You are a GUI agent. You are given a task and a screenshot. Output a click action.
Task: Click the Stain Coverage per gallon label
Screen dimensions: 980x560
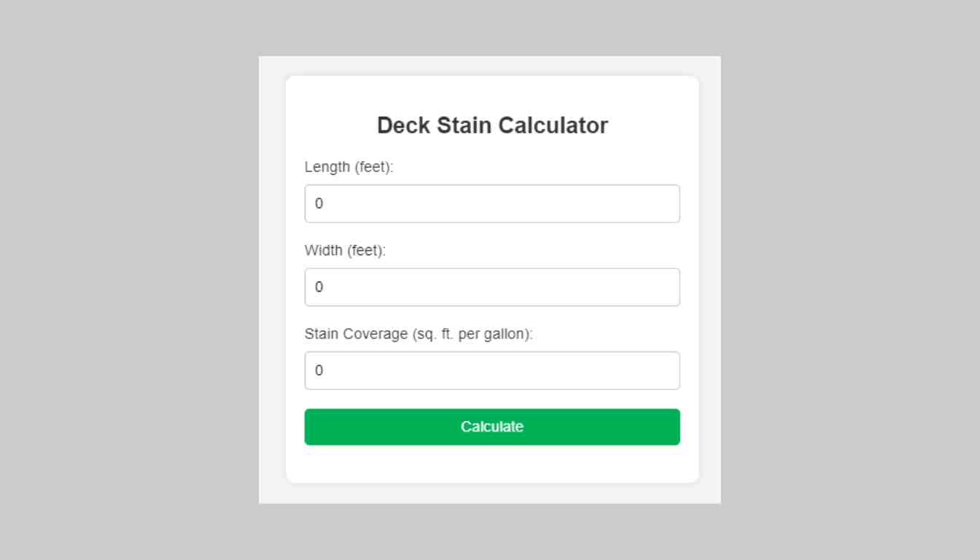click(419, 334)
